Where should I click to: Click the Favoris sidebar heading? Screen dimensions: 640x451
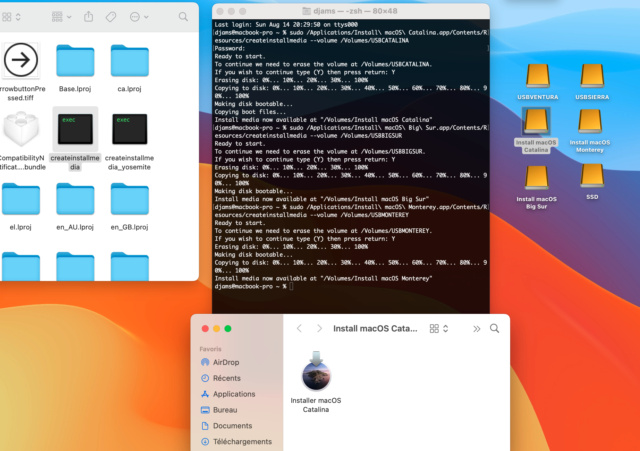pyautogui.click(x=210, y=349)
